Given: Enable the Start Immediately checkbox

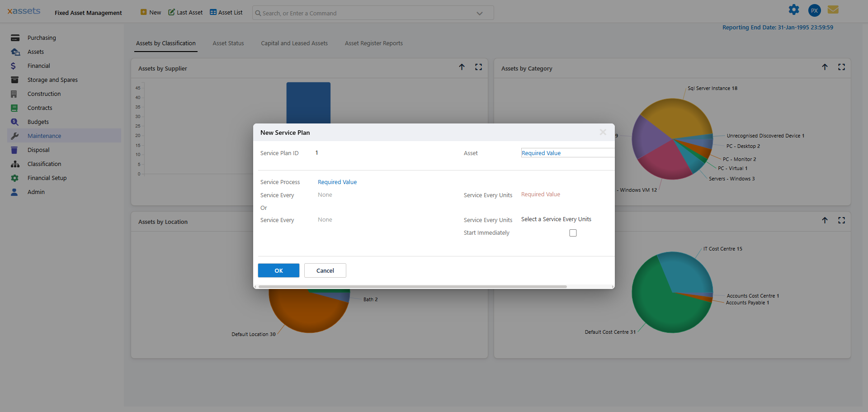Looking at the screenshot, I should [x=573, y=233].
